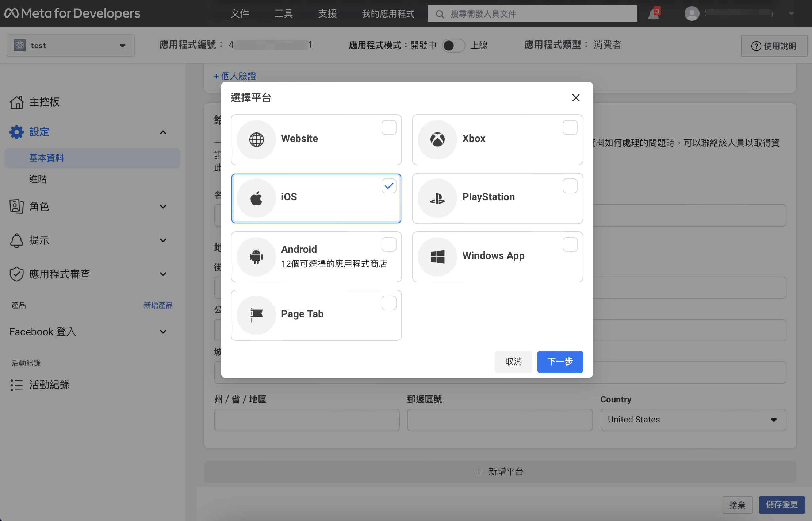
Task: Uncheck the iOS platform checkbox
Action: pyautogui.click(x=389, y=186)
